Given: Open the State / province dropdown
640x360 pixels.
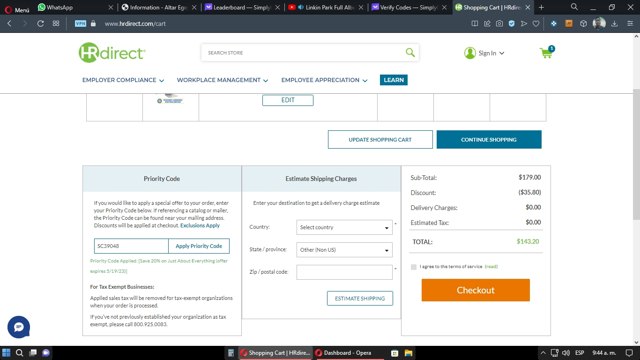Looking at the screenshot, I should point(344,250).
